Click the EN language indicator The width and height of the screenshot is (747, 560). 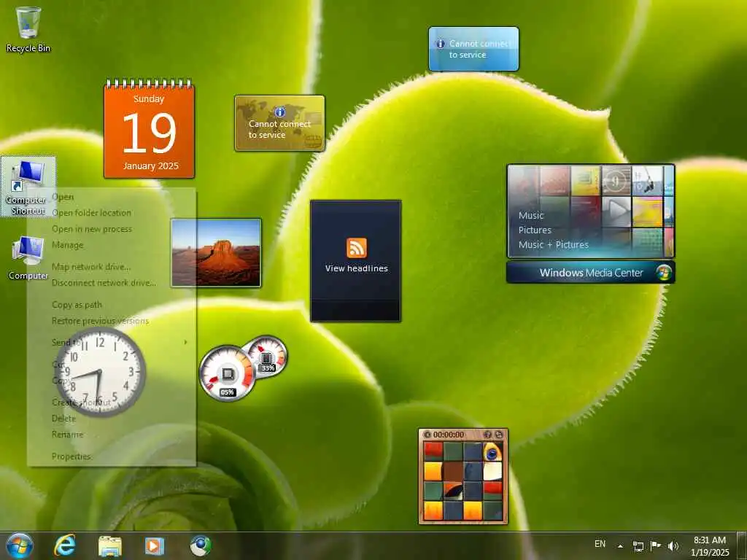pyautogui.click(x=600, y=544)
